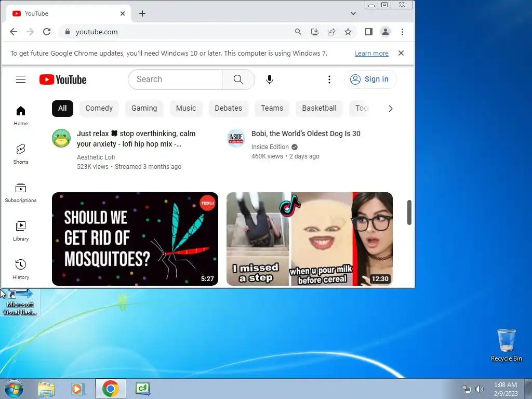Open Windows Explorer from taskbar

tap(46, 389)
